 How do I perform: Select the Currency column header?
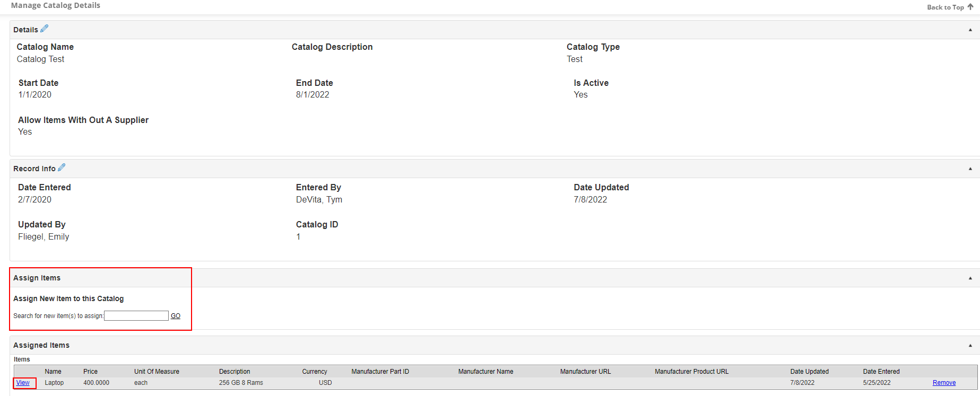tap(315, 372)
